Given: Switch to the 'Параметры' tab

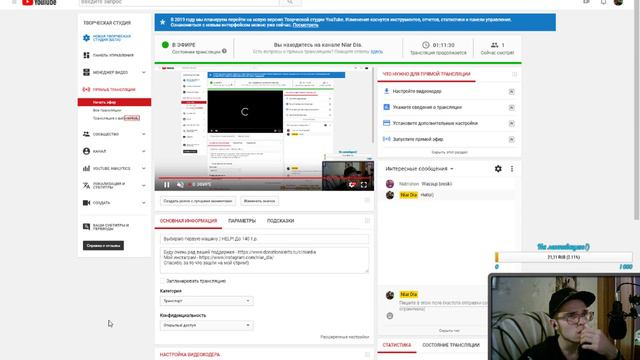Looking at the screenshot, I should click(x=242, y=221).
